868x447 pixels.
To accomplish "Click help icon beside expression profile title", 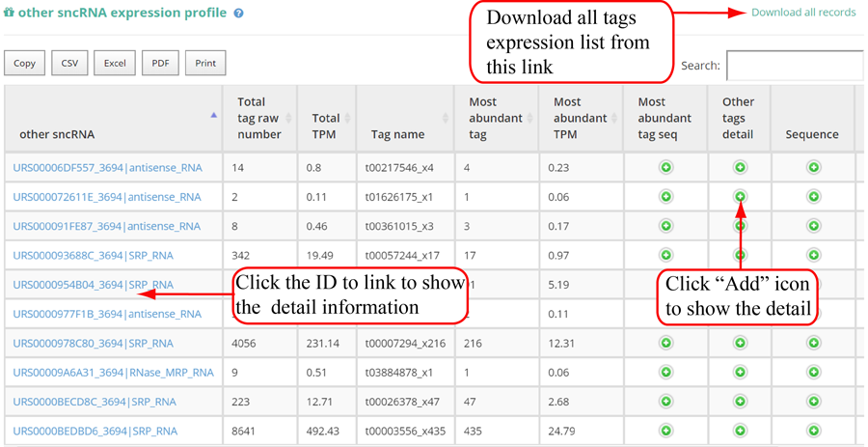I will click(x=238, y=14).
